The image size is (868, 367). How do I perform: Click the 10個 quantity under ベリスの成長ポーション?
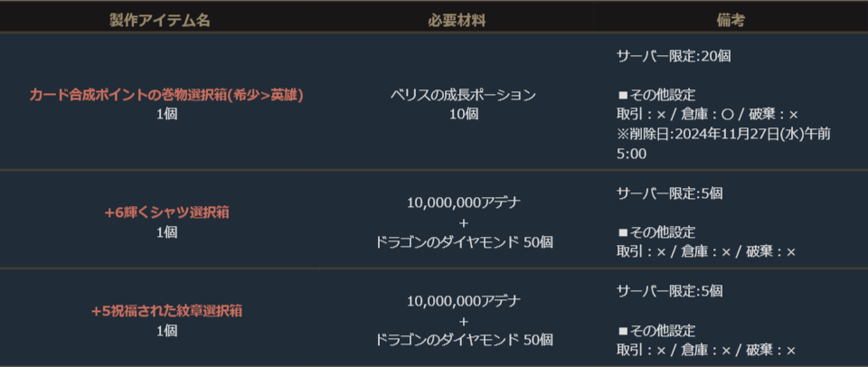463,114
